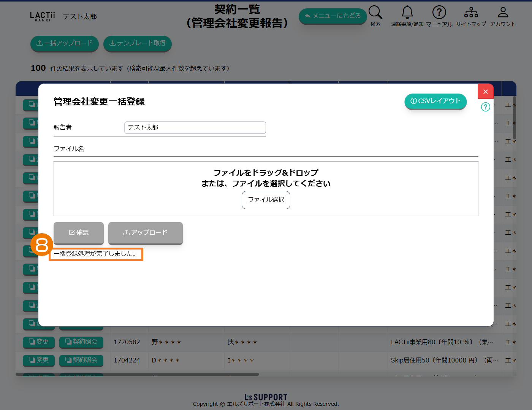Return via メニューにもどる button

coord(332,16)
